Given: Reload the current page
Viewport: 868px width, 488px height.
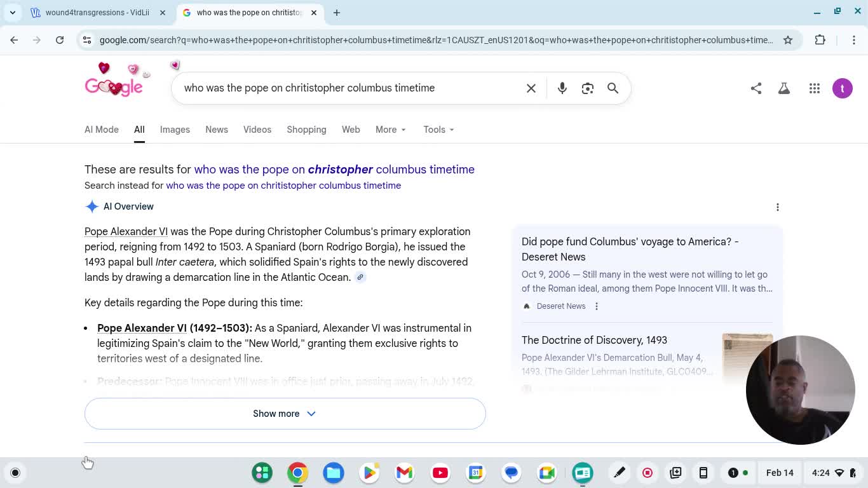Looking at the screenshot, I should pos(60,40).
